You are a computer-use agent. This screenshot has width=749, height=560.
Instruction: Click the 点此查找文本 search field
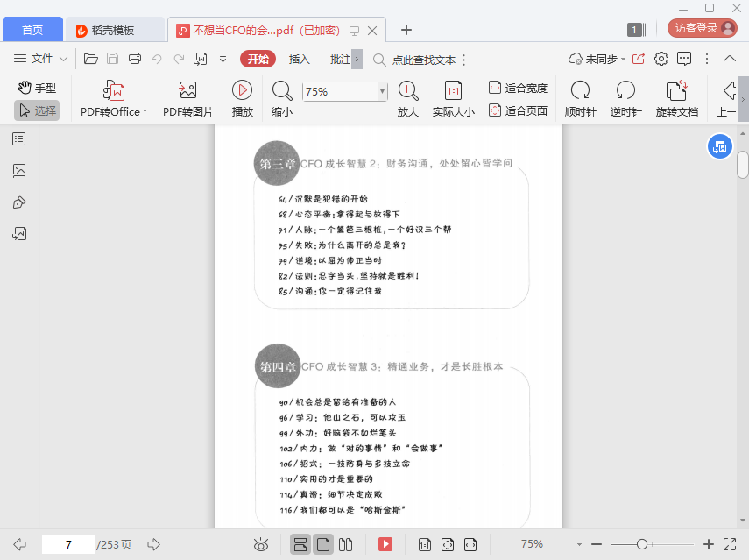[x=424, y=60]
